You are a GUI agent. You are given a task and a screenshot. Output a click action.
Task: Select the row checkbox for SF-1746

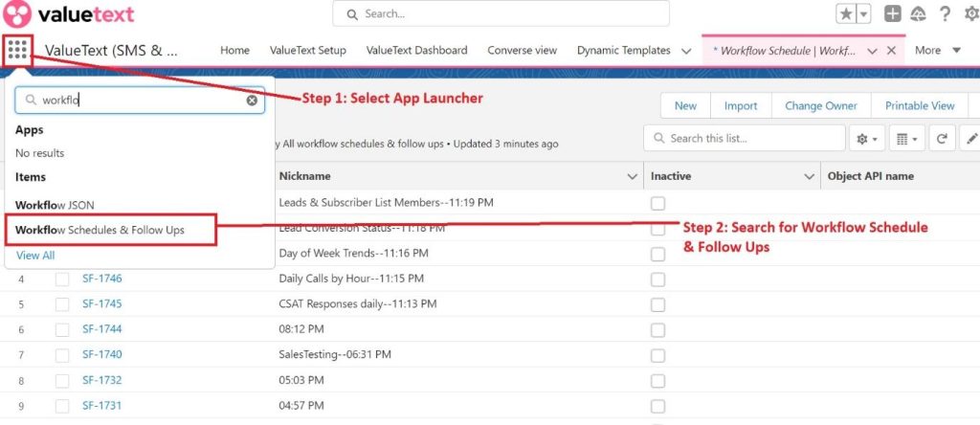pyautogui.click(x=62, y=279)
